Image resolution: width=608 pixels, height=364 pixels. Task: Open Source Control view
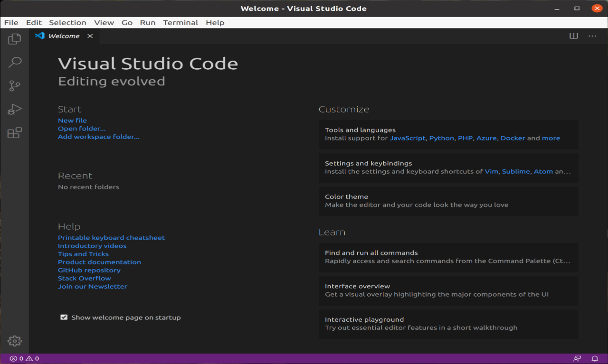[x=15, y=86]
